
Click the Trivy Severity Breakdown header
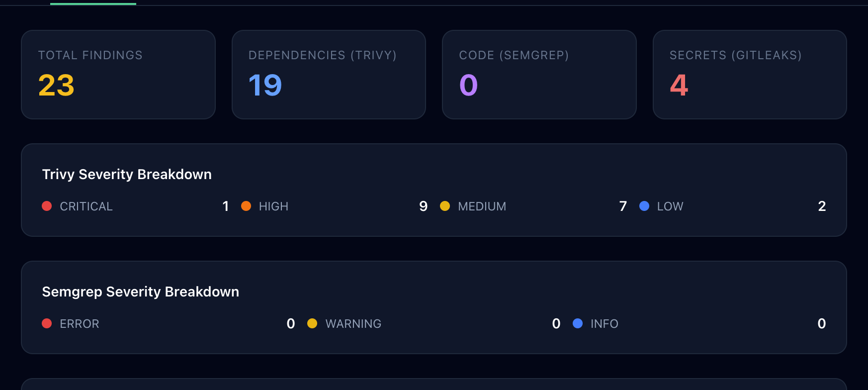point(126,174)
